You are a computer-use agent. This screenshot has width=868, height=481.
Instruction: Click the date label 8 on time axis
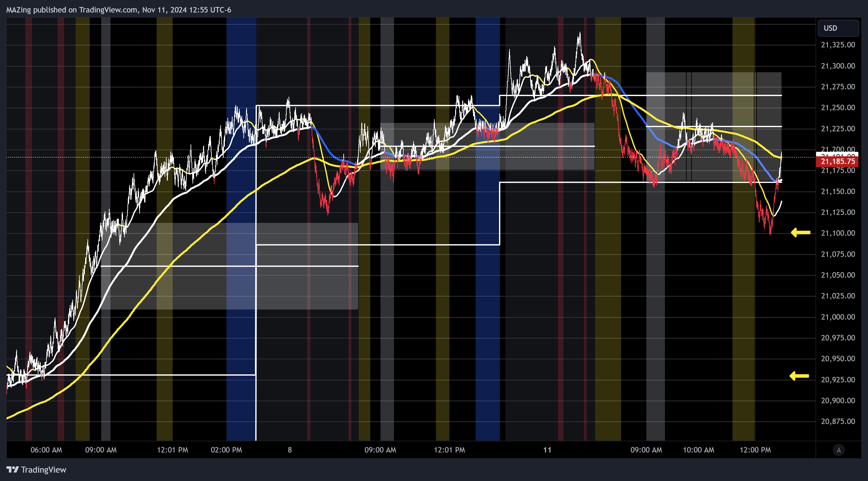tap(290, 450)
